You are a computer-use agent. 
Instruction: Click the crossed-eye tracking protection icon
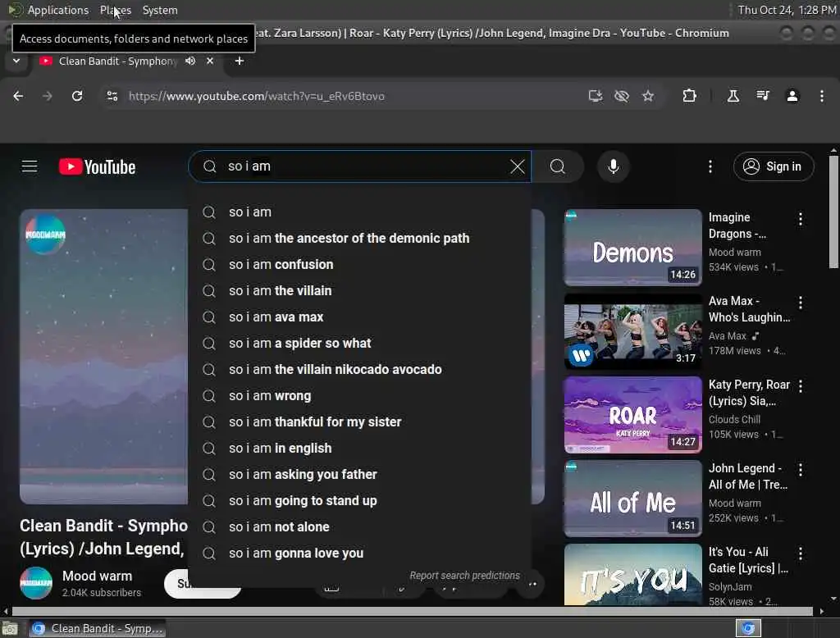point(622,96)
